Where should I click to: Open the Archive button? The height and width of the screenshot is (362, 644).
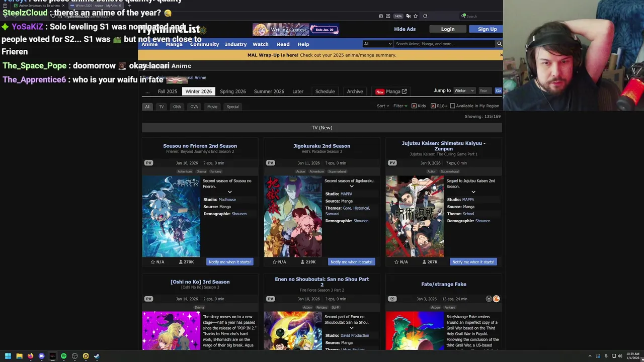[x=355, y=92]
